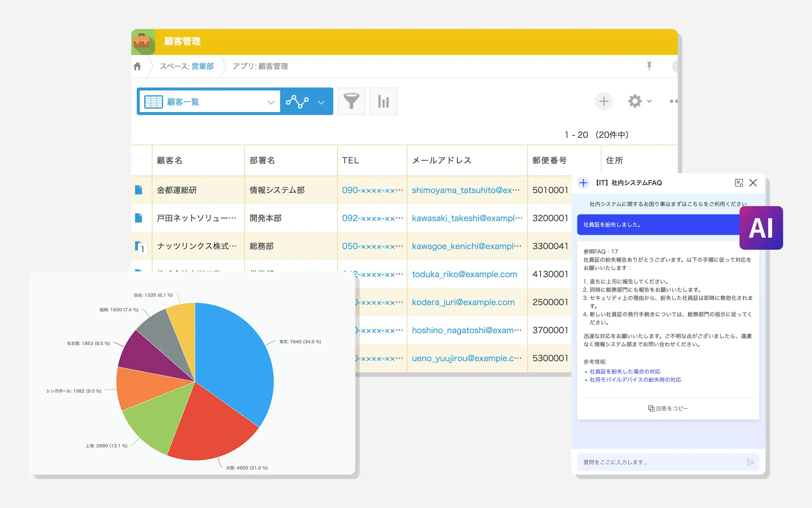Sort by 顧客名 column header
The height and width of the screenshot is (508, 812).
pos(170,160)
